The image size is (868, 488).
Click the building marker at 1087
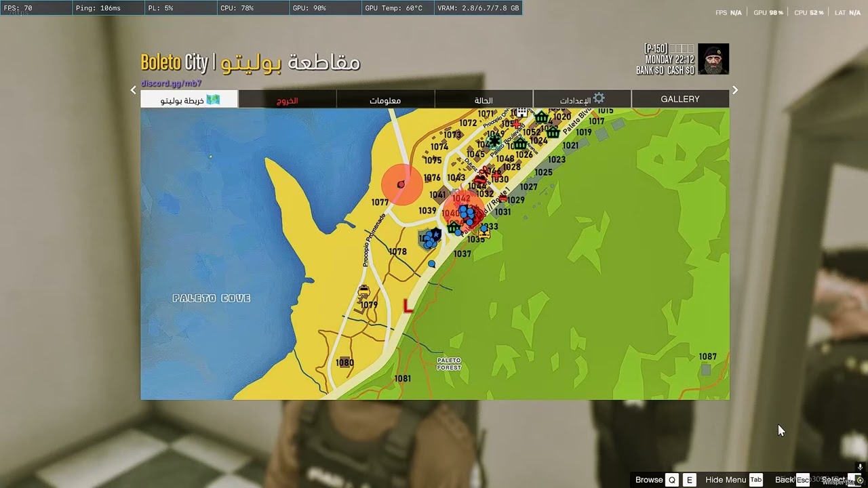coord(706,369)
